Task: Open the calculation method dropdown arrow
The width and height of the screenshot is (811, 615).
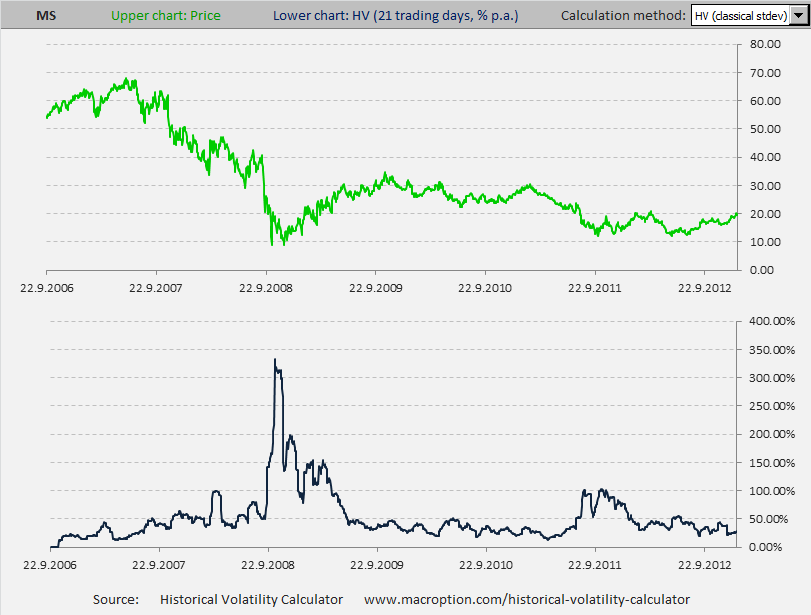Action: pos(799,16)
